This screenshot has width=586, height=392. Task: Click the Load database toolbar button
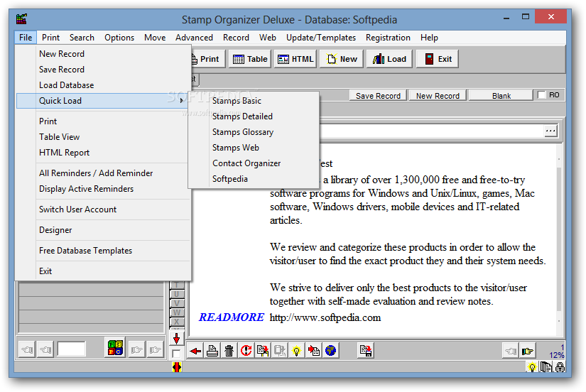pyautogui.click(x=389, y=59)
